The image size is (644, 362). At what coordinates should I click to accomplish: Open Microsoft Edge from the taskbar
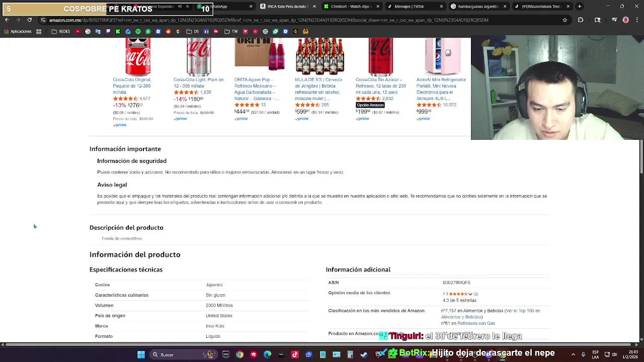tap(267, 354)
